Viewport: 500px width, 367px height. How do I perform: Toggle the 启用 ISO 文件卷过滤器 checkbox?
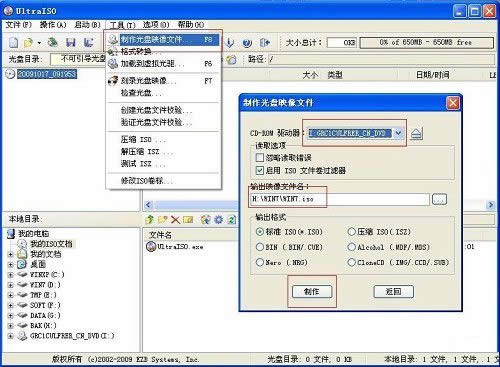coord(260,170)
